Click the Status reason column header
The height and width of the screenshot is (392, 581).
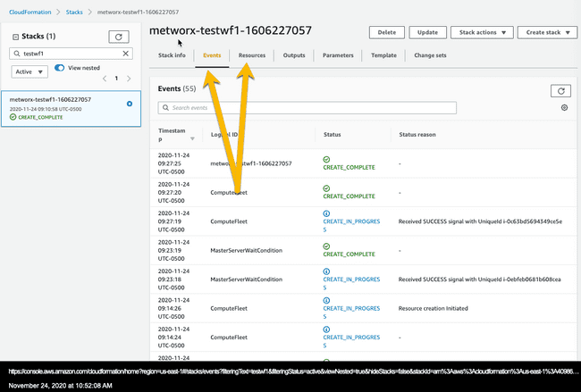[x=417, y=134]
